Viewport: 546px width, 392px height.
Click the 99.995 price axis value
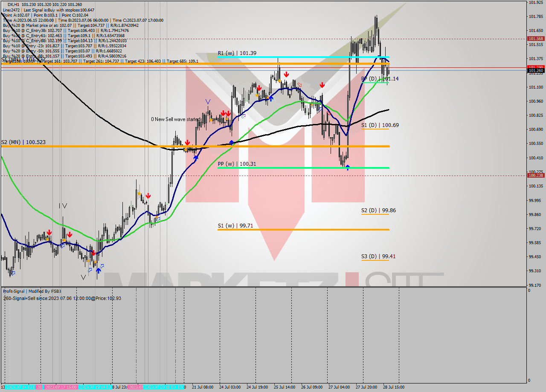coord(535,200)
